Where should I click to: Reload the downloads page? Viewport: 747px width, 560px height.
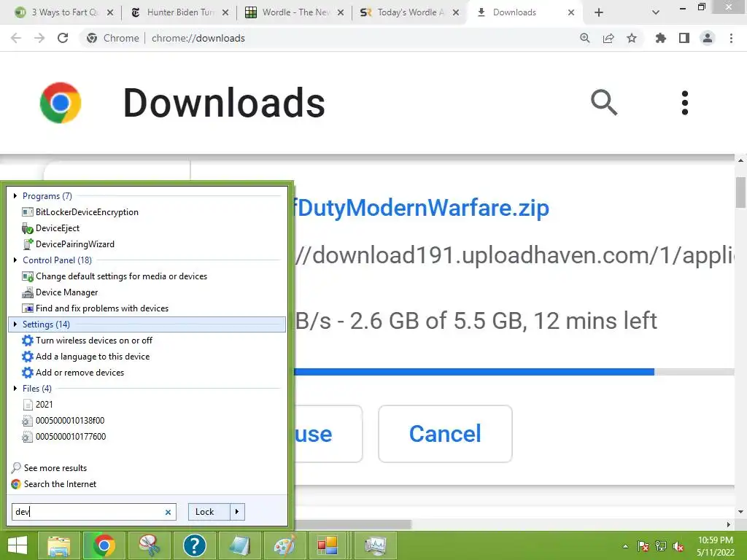[63, 38]
